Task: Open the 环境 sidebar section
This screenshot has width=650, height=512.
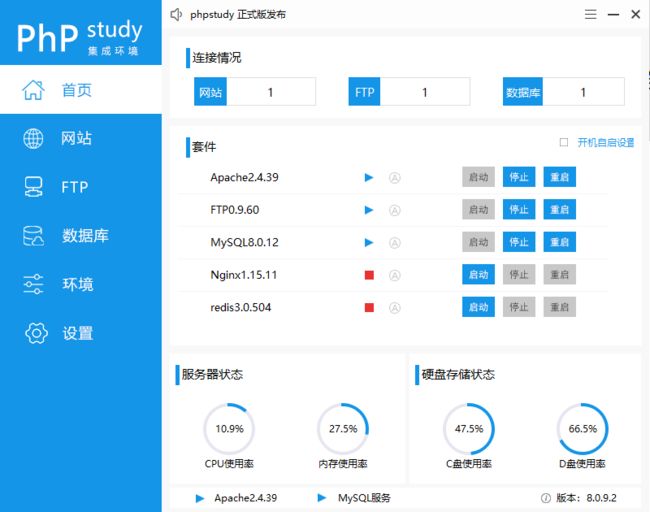Action: coord(81,284)
